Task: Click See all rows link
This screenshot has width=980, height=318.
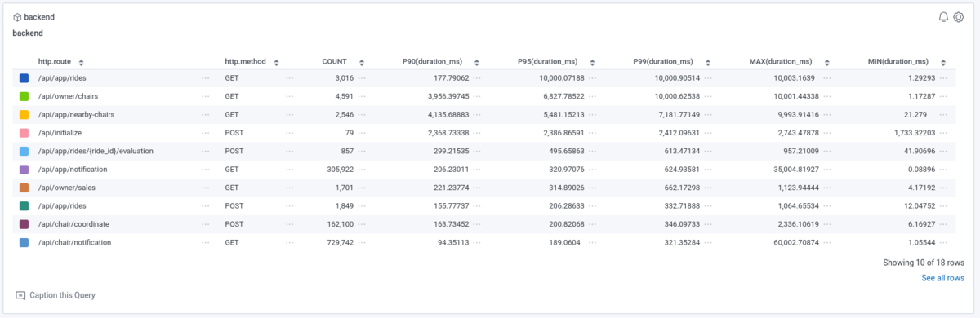Action: click(x=942, y=278)
